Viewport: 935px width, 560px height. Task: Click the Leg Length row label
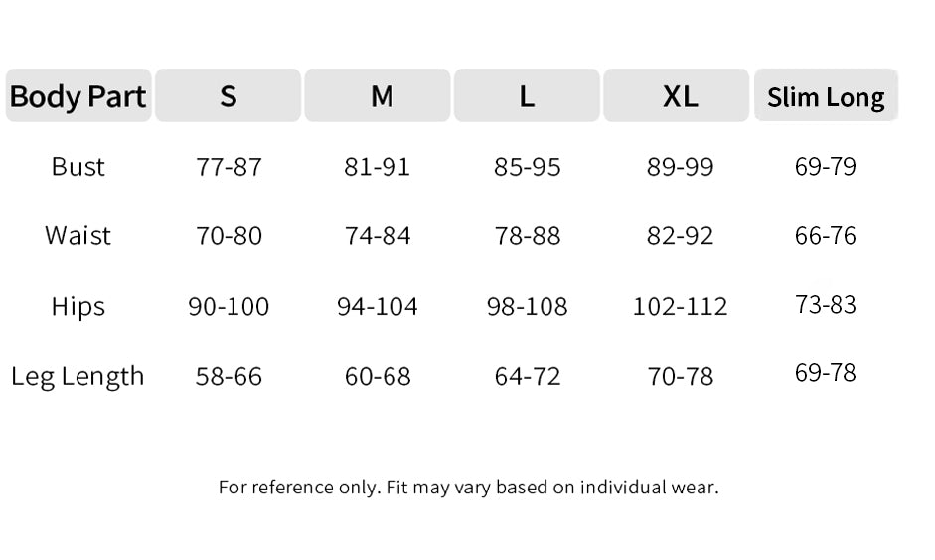point(78,376)
